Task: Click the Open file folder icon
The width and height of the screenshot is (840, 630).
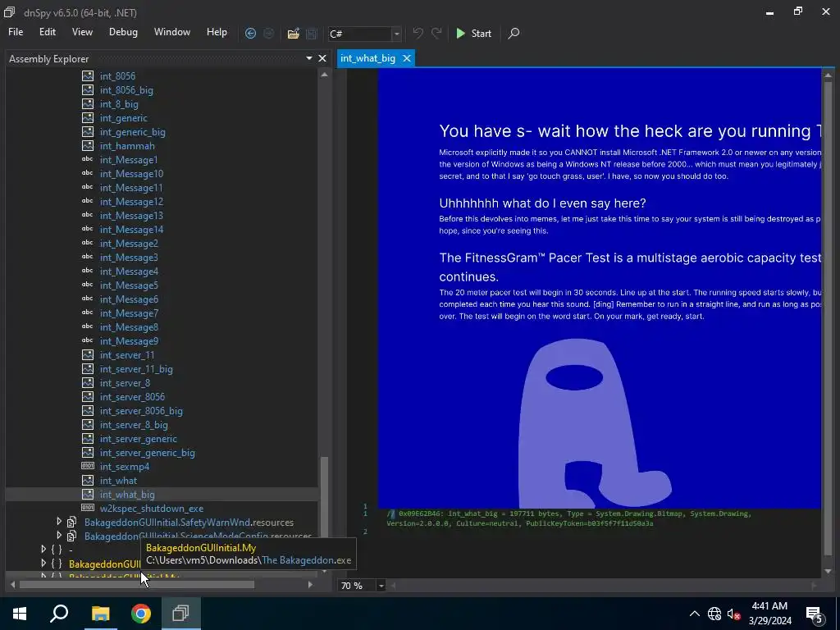Action: click(x=293, y=33)
